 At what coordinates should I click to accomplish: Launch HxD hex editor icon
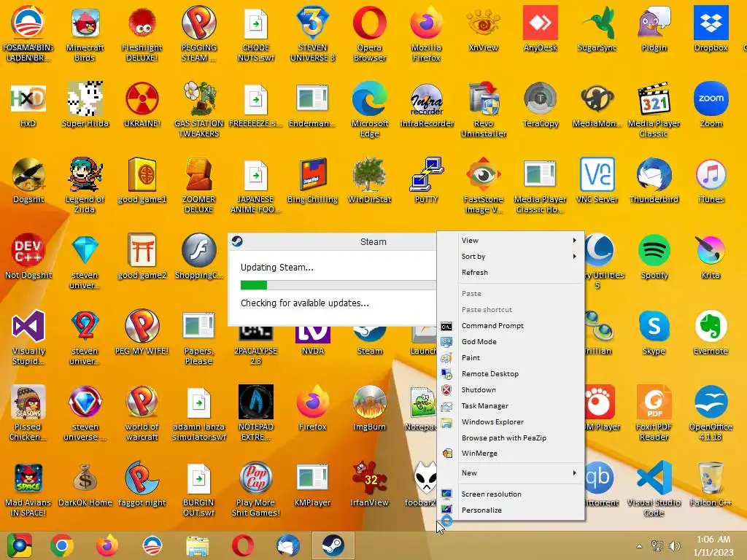coord(28,105)
